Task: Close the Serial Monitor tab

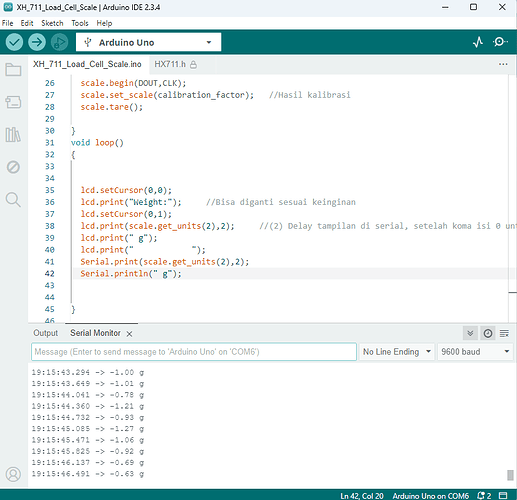Action: click(x=129, y=334)
